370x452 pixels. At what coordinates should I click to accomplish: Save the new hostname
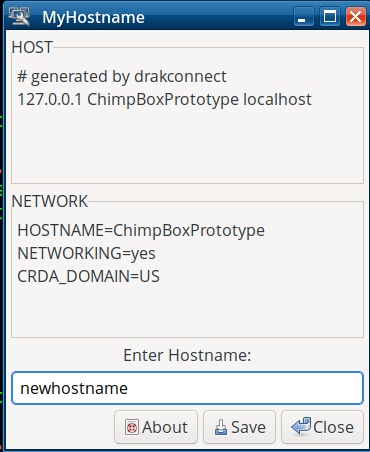click(x=240, y=427)
